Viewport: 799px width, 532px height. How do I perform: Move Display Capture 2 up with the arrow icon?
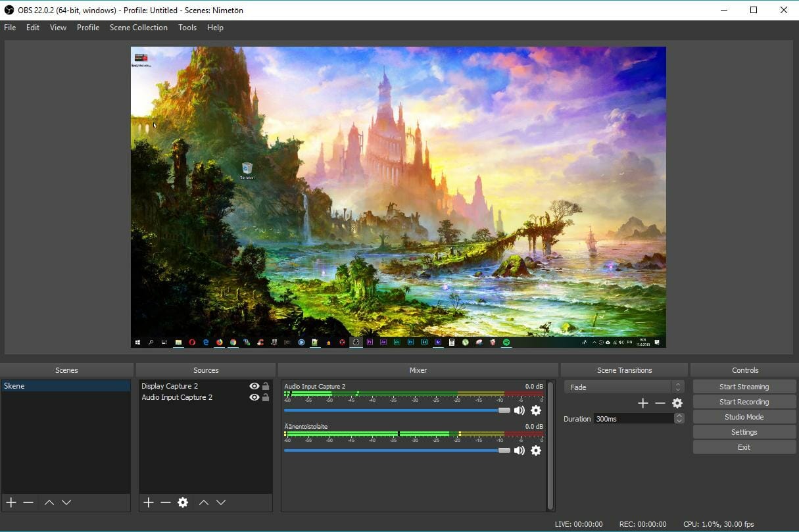[x=203, y=502]
